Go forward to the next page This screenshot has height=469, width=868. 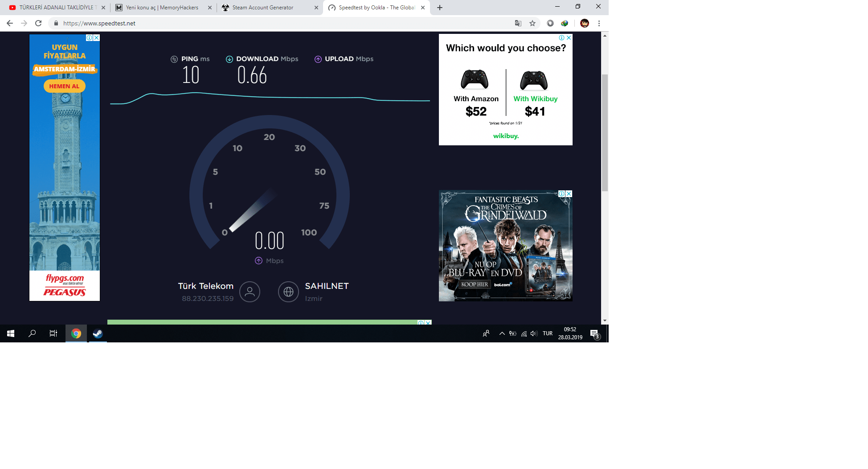(x=24, y=23)
